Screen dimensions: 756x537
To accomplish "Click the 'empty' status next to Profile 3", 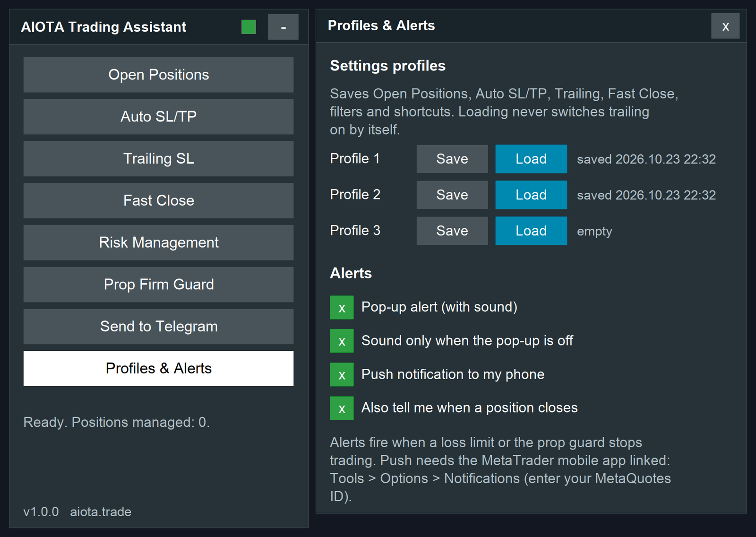I will (594, 232).
